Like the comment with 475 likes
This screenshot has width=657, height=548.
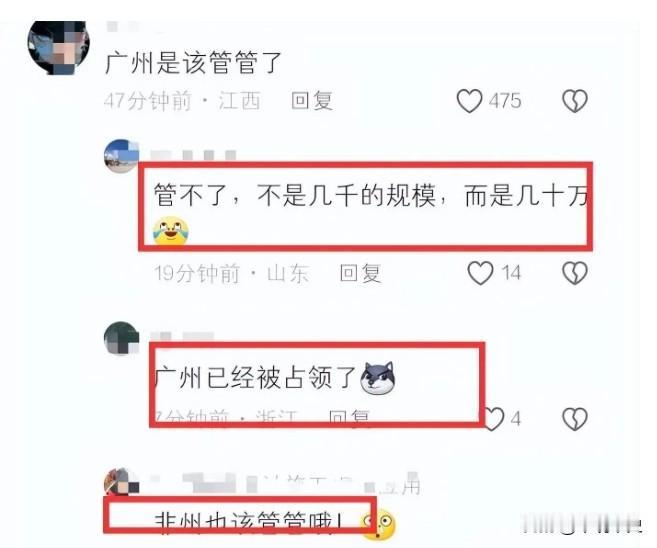pyautogui.click(x=469, y=101)
